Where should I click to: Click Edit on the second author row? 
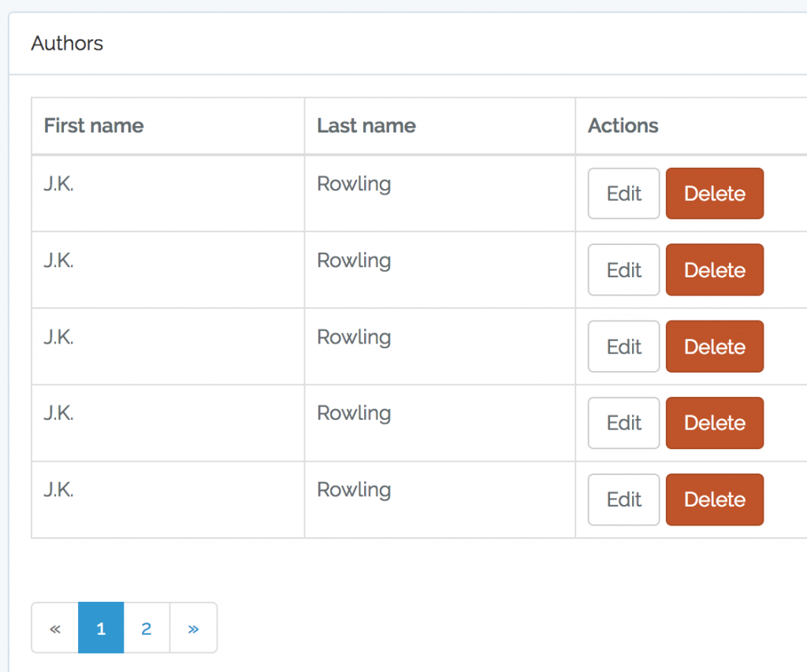(x=623, y=269)
